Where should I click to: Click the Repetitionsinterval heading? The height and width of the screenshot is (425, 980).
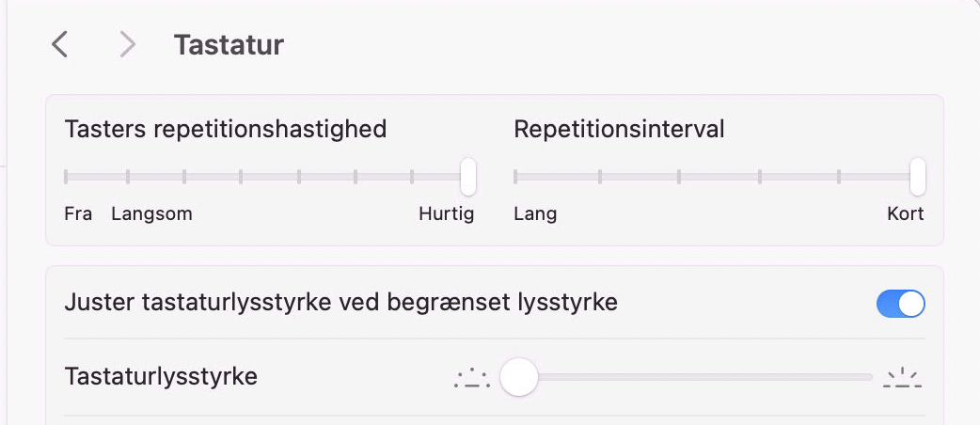coord(619,129)
